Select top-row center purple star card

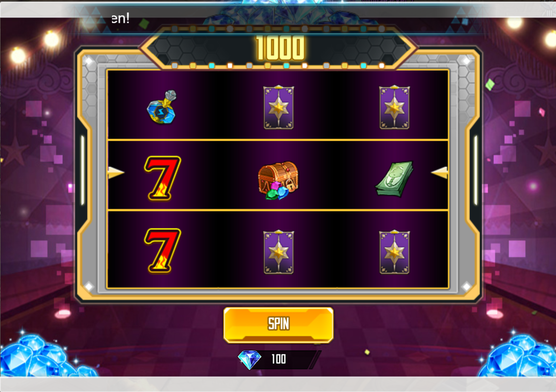coord(278,107)
